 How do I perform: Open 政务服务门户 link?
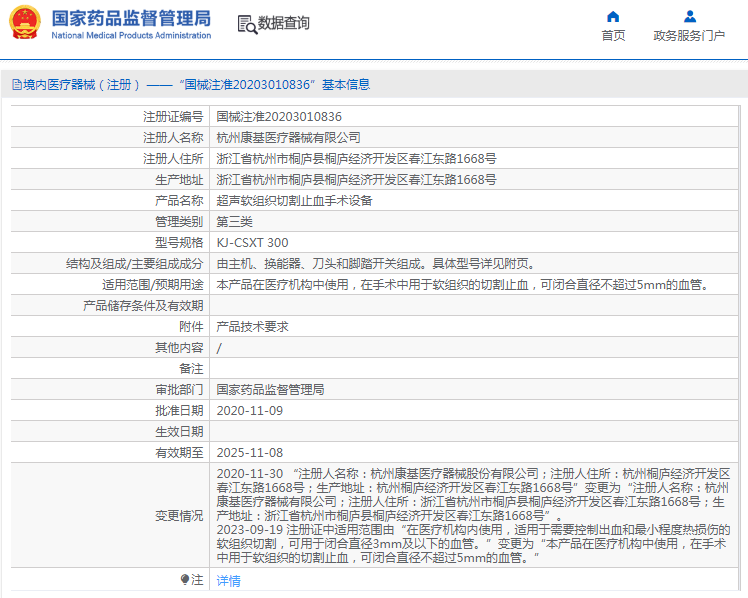point(689,36)
